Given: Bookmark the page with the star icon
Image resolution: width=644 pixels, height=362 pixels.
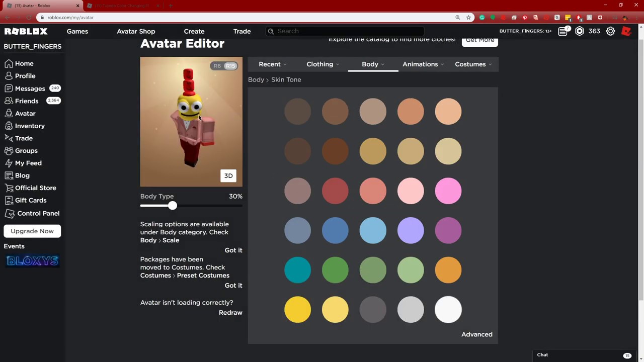Looking at the screenshot, I should click(x=468, y=18).
